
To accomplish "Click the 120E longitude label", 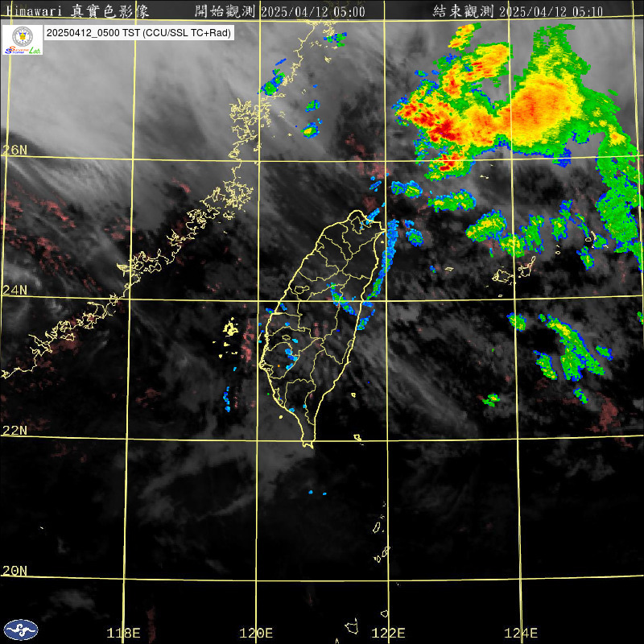I will point(257,634).
